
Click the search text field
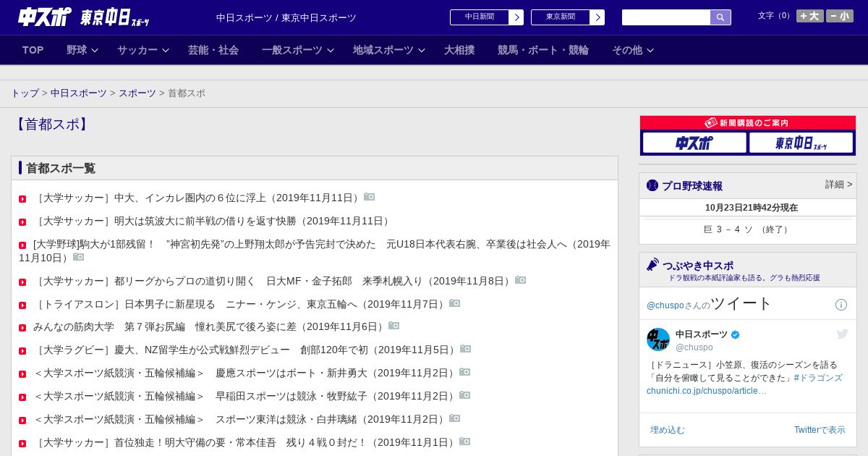click(666, 17)
